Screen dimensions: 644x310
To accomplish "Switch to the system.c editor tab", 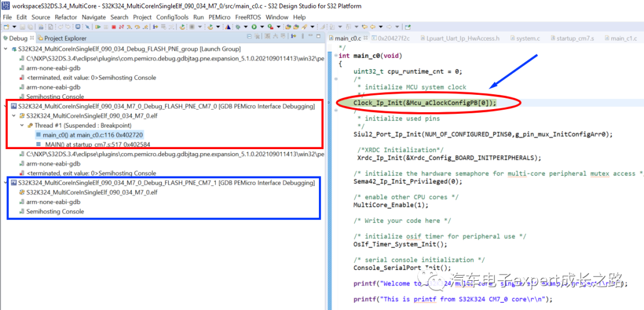I will (x=525, y=38).
